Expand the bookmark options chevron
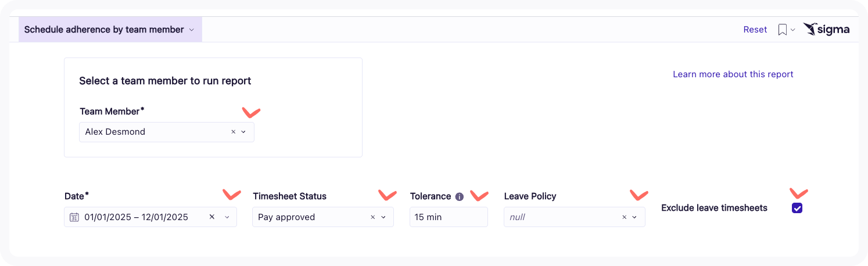868x266 pixels. pos(793,30)
